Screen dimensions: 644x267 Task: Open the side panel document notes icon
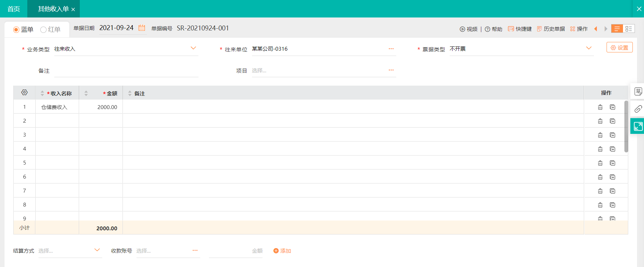pos(638,92)
